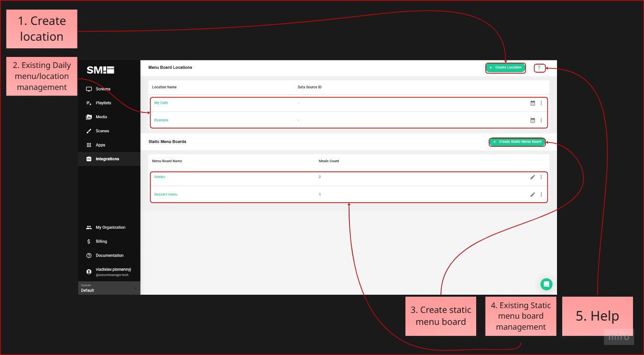644x355 pixels.
Task: Open Documentation link in sidebar
Action: tap(109, 255)
